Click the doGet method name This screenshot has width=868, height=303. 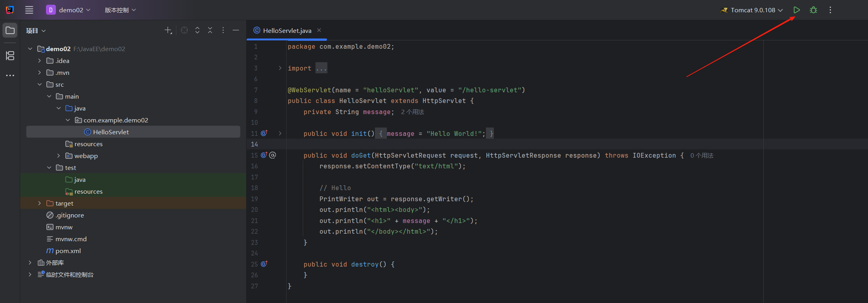click(361, 156)
